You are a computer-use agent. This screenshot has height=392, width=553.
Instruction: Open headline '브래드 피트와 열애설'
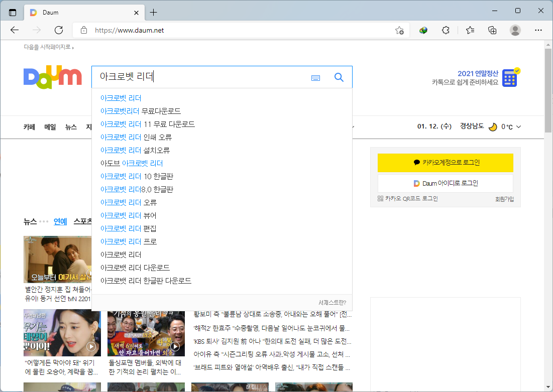click(272, 367)
